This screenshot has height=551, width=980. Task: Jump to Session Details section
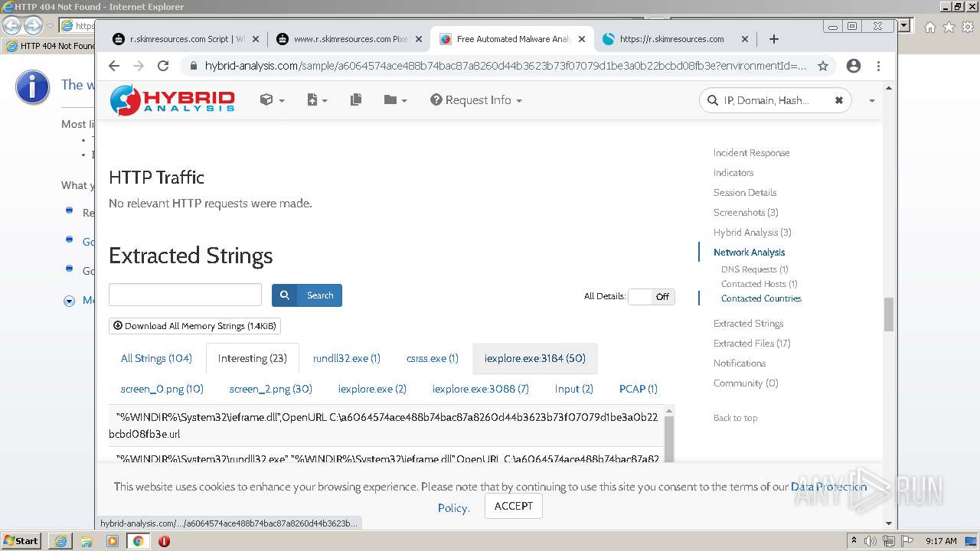tap(745, 193)
